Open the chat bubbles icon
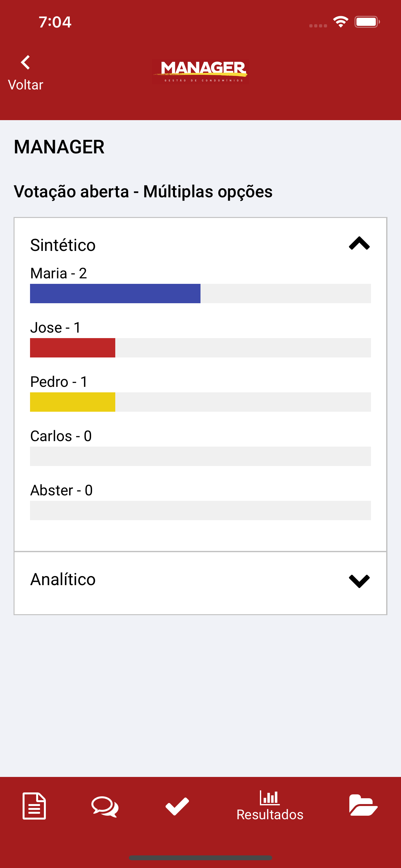The height and width of the screenshot is (868, 401). click(105, 806)
